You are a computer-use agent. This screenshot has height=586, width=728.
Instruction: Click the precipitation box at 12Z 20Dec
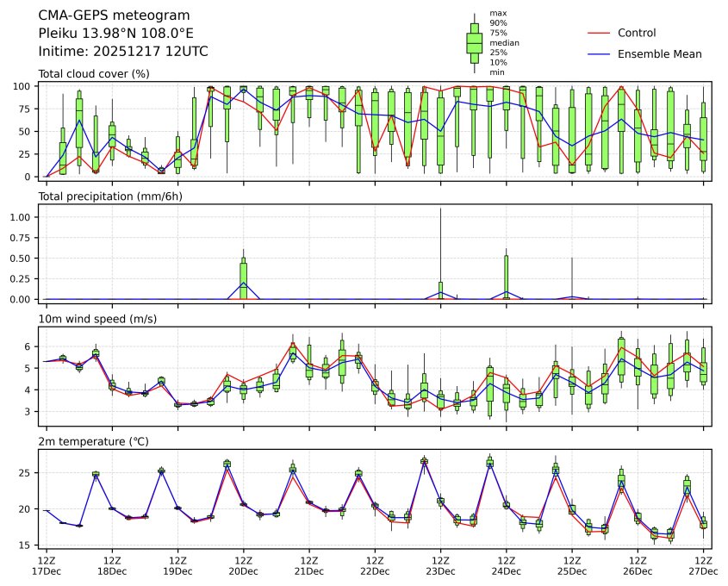(x=243, y=279)
